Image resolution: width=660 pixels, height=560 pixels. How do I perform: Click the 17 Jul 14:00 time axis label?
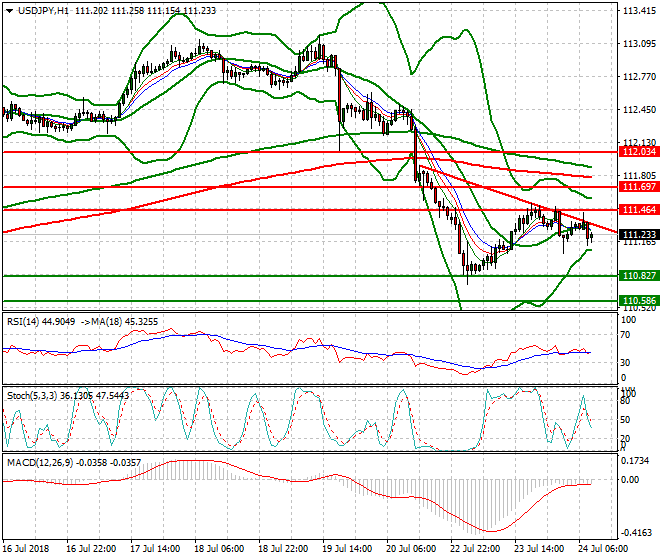pos(155,549)
